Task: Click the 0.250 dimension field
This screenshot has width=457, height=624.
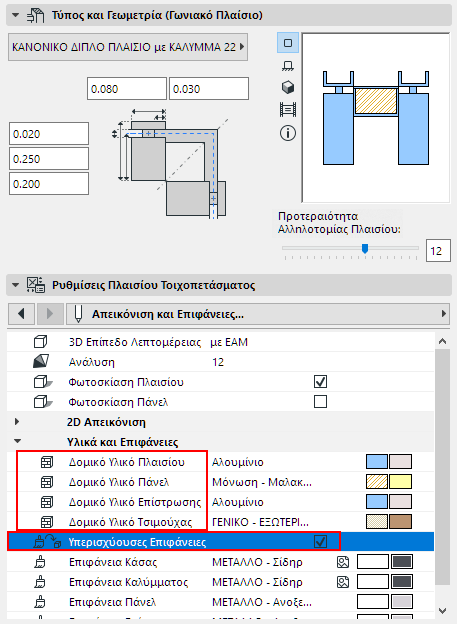Action: click(x=49, y=159)
